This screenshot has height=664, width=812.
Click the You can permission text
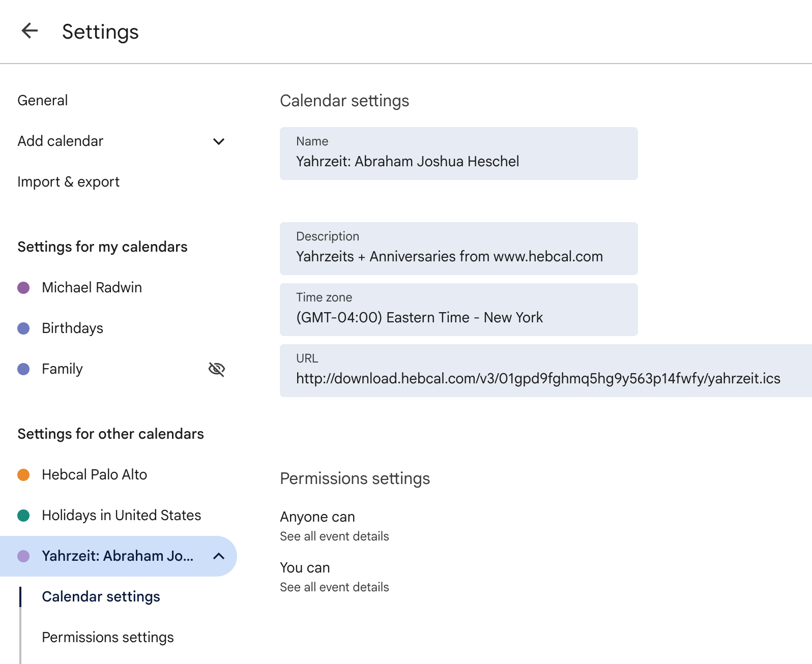click(x=305, y=567)
